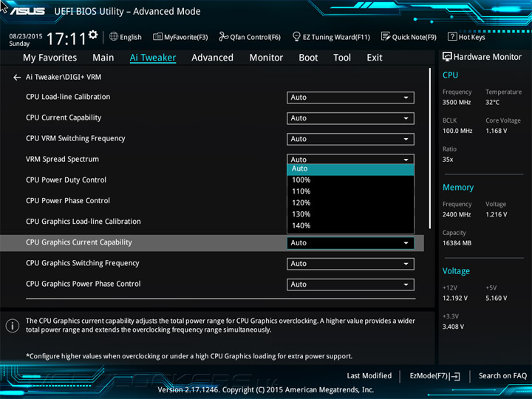Click the gear icon beside the clock
The image size is (532, 399).
click(92, 35)
